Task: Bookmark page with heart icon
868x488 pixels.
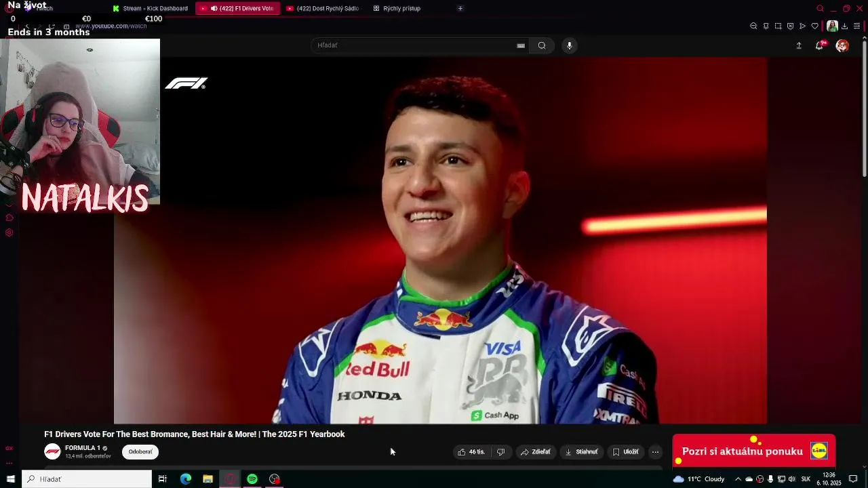Action: (x=814, y=26)
